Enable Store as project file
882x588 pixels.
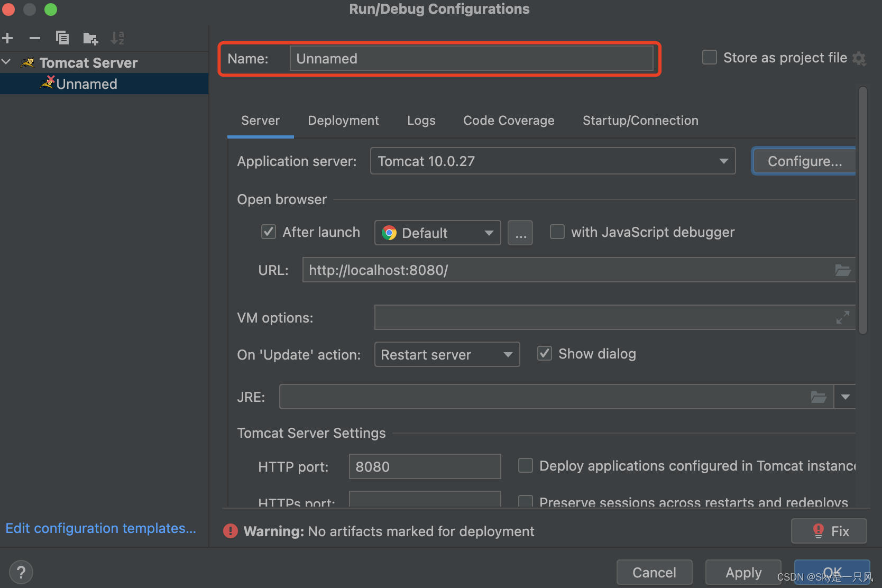point(709,57)
